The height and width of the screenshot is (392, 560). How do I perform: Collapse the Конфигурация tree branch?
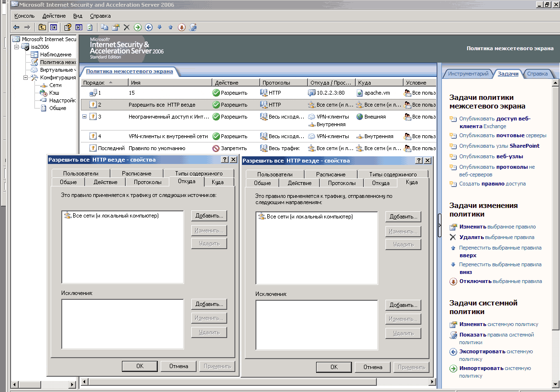(x=25, y=77)
